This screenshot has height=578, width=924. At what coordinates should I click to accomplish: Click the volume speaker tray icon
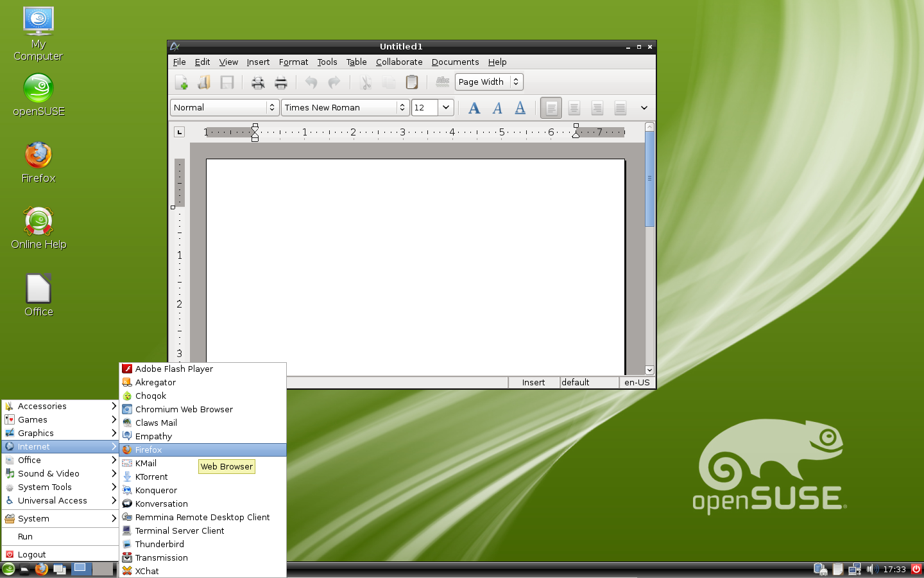[871, 569]
